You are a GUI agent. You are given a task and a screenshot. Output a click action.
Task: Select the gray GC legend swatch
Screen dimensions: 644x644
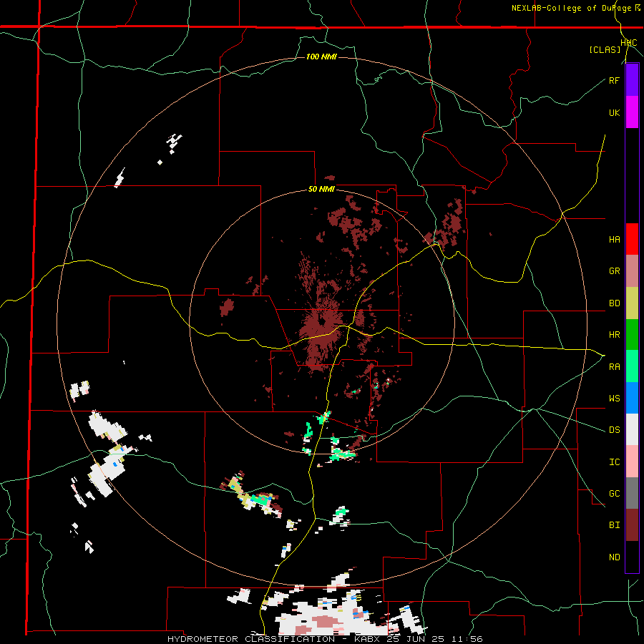tap(632, 493)
